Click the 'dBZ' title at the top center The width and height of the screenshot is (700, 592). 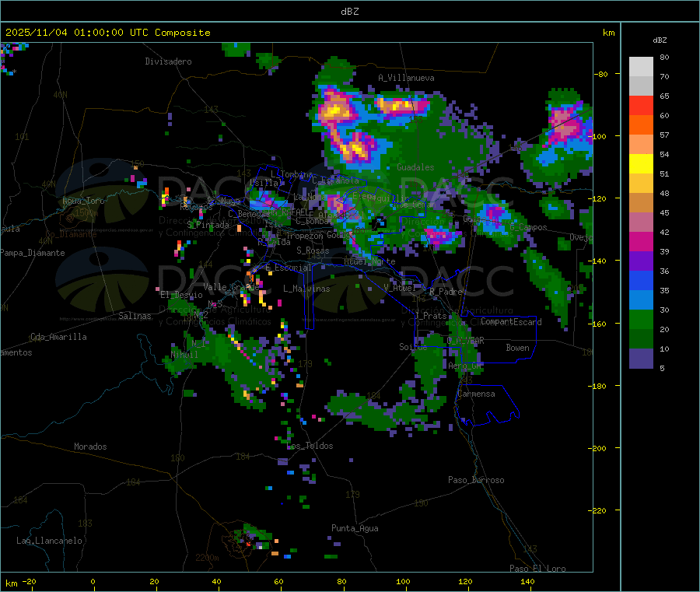(349, 12)
